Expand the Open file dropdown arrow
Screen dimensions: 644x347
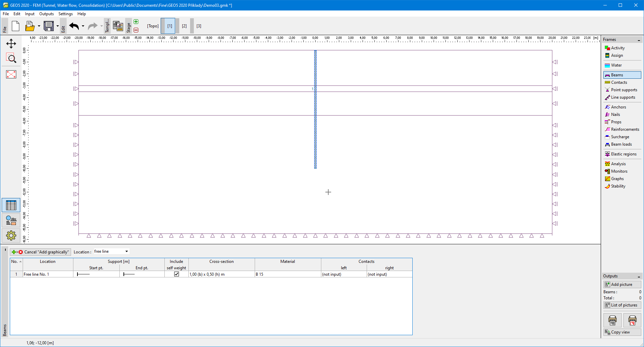coord(39,26)
